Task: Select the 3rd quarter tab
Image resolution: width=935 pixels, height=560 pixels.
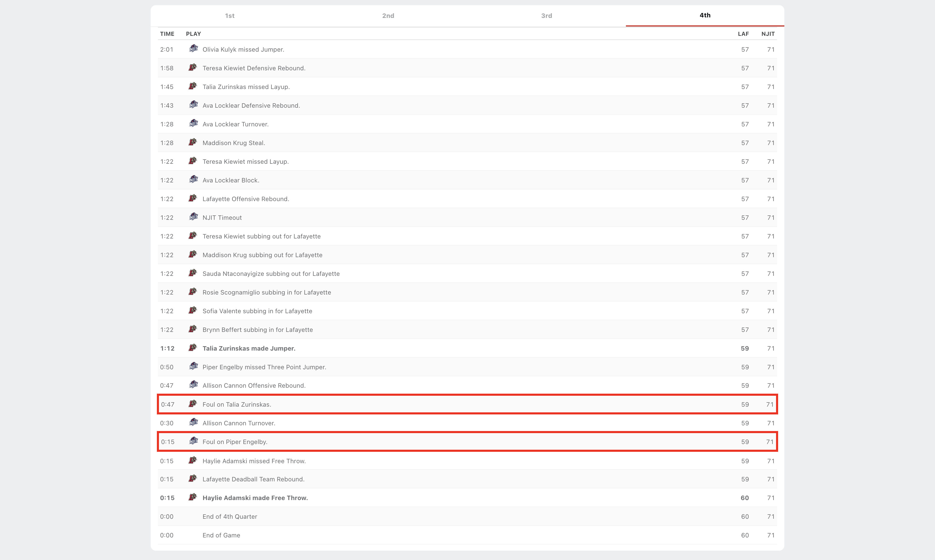Action: click(x=546, y=16)
